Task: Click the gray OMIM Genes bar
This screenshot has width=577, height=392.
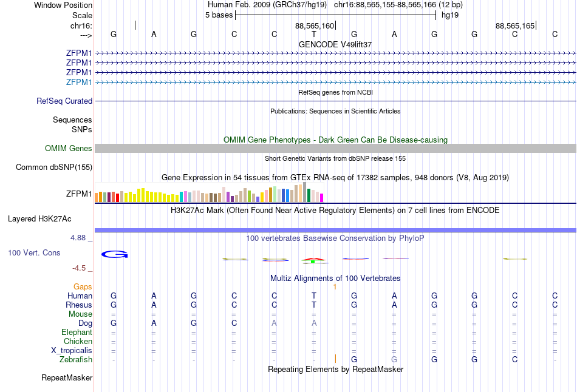Action: (335, 148)
